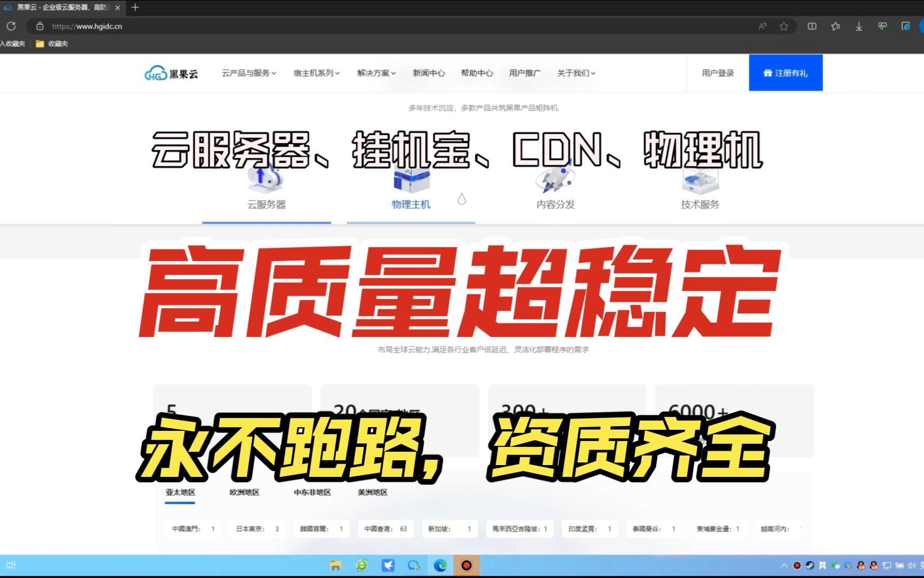Open the 新闻中心 nav item
This screenshot has height=578, width=924.
pyautogui.click(x=428, y=73)
